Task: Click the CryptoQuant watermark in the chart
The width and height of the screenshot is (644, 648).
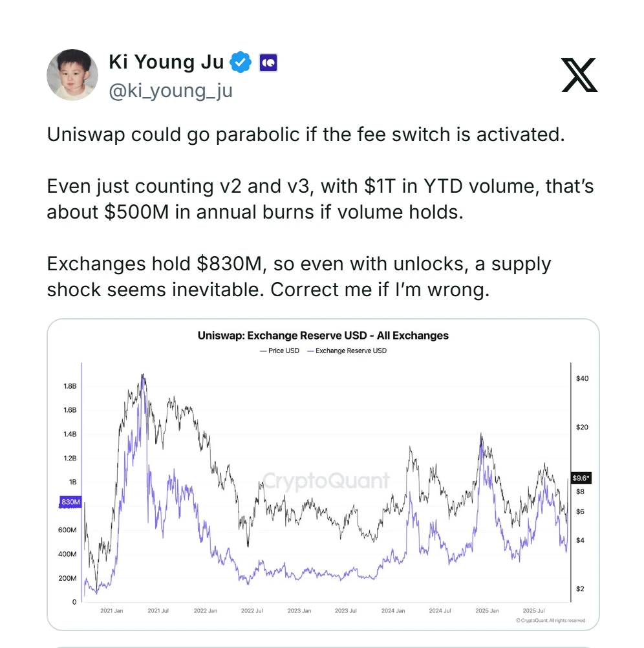Action: coord(326,481)
